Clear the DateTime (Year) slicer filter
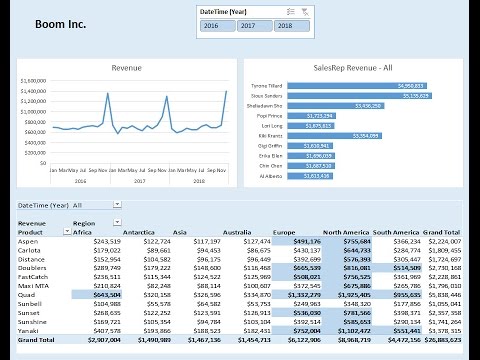The width and height of the screenshot is (480, 360). point(305,12)
